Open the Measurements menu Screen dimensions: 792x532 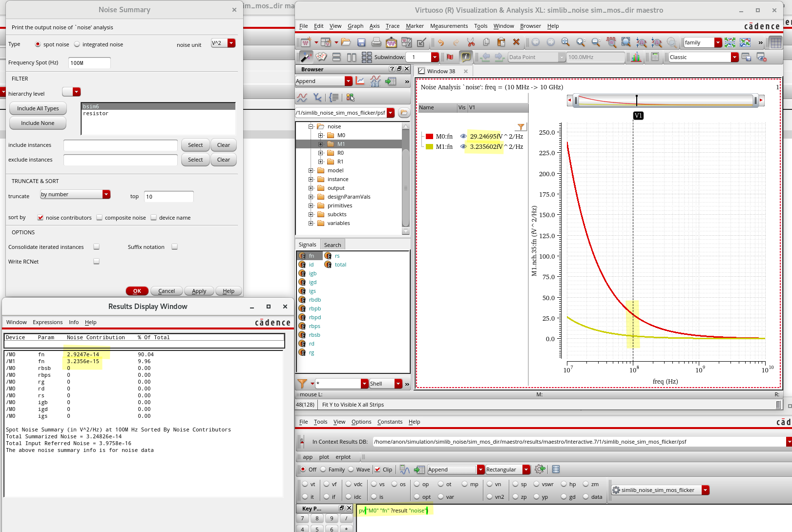[449, 26]
